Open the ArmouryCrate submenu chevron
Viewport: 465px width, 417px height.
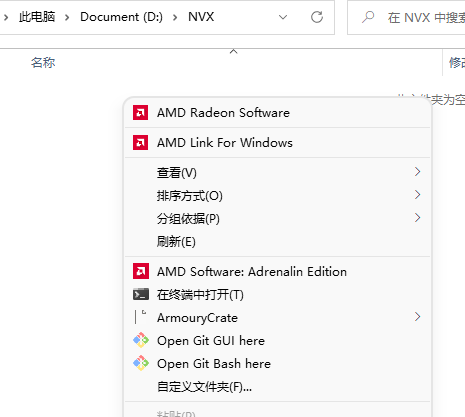(x=417, y=317)
